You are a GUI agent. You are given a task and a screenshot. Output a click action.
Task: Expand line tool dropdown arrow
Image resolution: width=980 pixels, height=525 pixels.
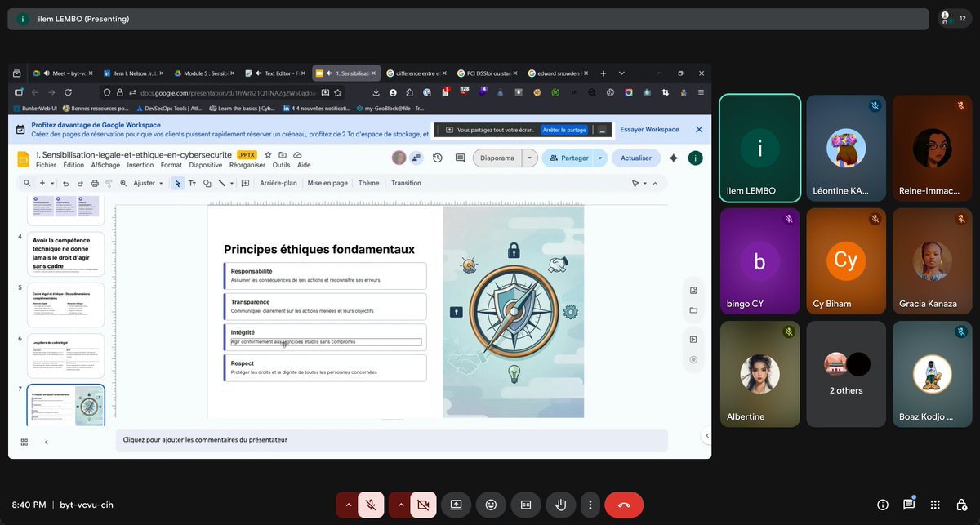[x=232, y=183]
